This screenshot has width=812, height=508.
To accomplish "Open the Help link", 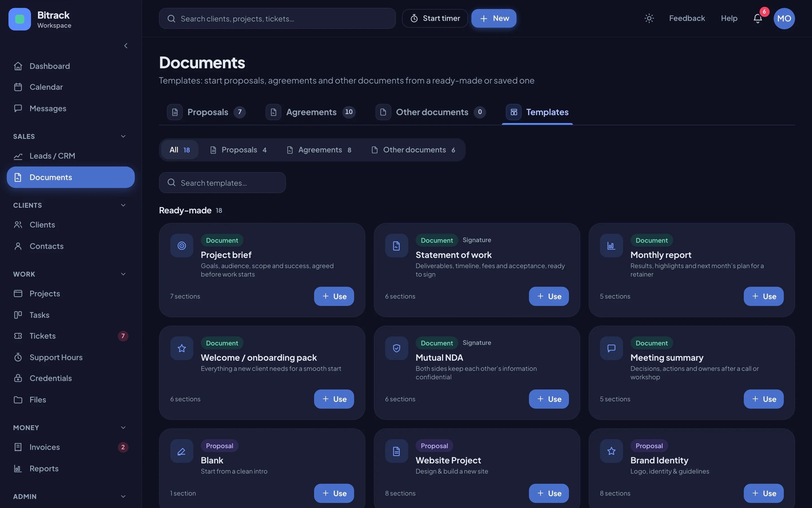I will click(x=729, y=18).
